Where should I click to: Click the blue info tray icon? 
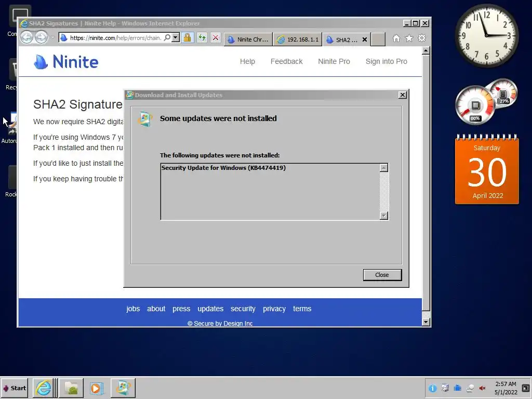tap(433, 388)
